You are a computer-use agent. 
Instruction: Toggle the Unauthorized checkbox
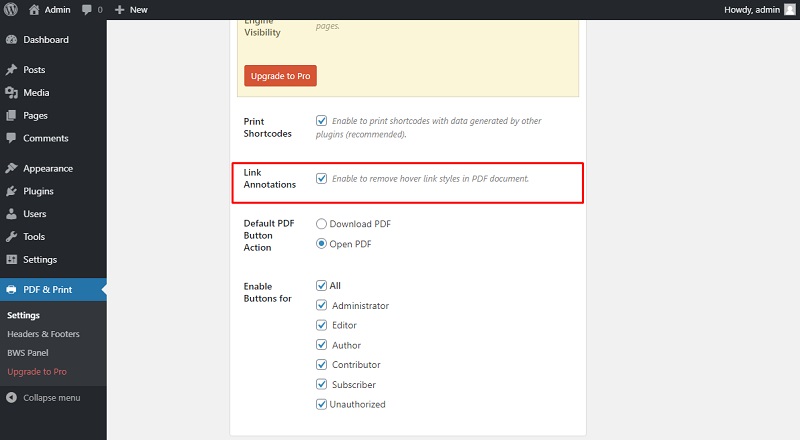tap(321, 404)
